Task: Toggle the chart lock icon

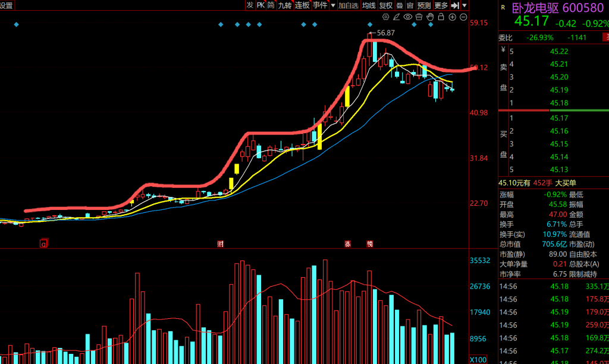Action: [x=441, y=17]
